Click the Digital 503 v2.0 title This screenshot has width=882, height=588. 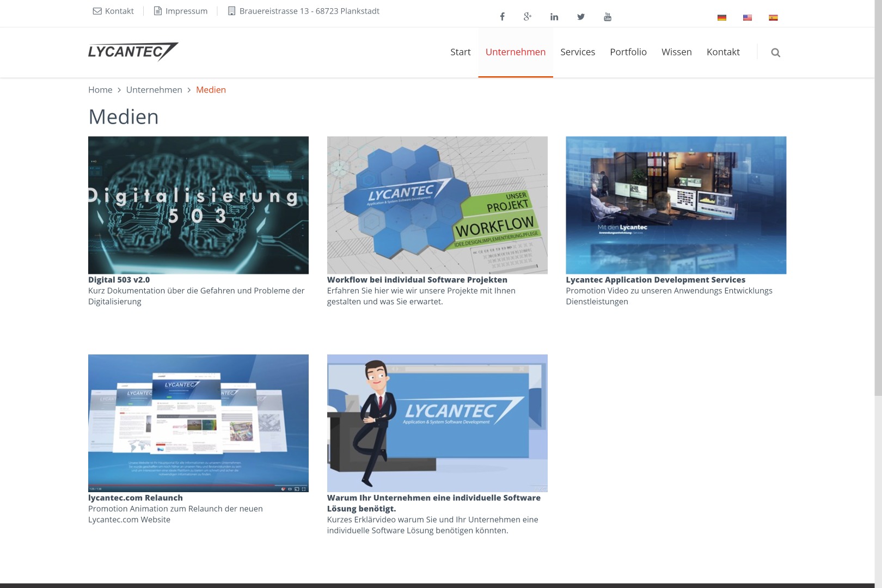(x=119, y=280)
